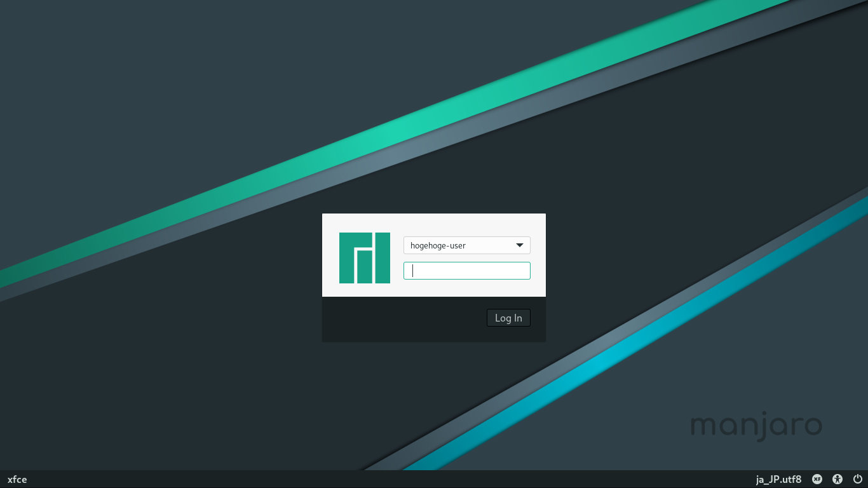Focus the password input field
This screenshot has width=868, height=488.
(x=467, y=271)
